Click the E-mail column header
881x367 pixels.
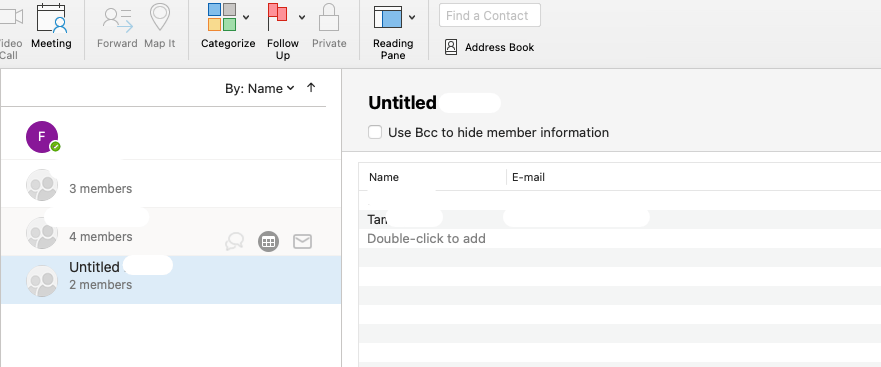tap(528, 177)
